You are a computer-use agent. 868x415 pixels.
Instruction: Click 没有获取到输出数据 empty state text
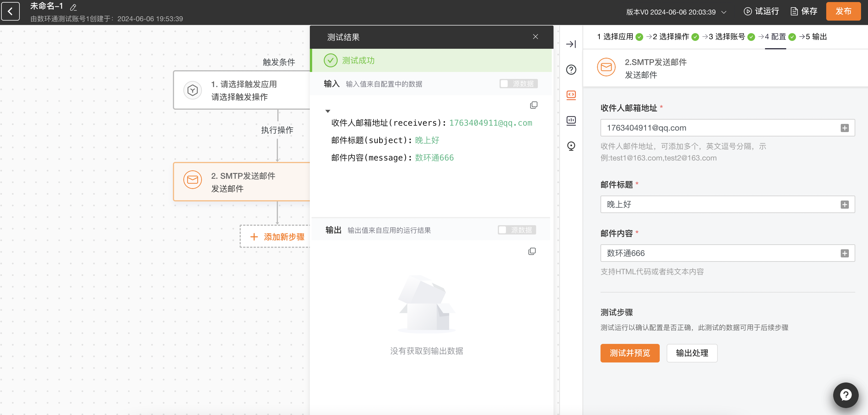[x=426, y=351]
